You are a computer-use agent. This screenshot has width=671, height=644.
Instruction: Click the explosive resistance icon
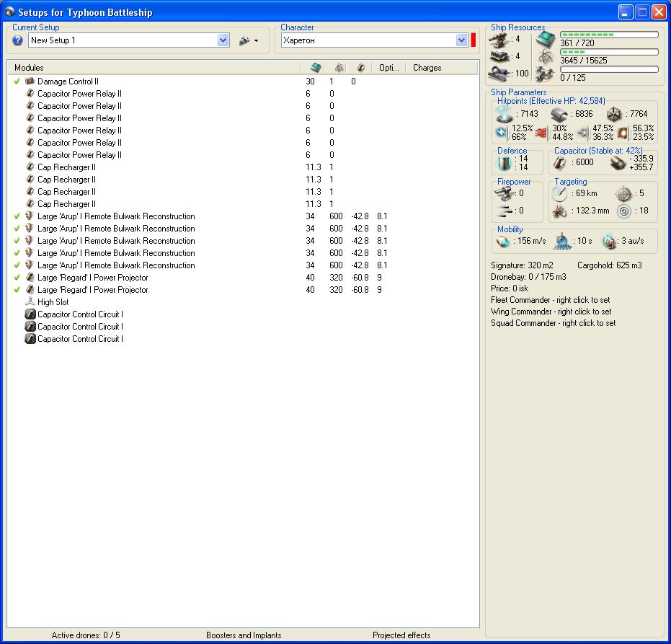point(623,133)
